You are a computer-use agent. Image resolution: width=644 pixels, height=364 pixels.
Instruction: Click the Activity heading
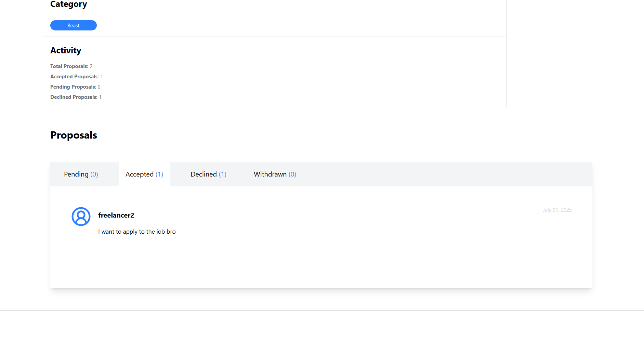(66, 51)
